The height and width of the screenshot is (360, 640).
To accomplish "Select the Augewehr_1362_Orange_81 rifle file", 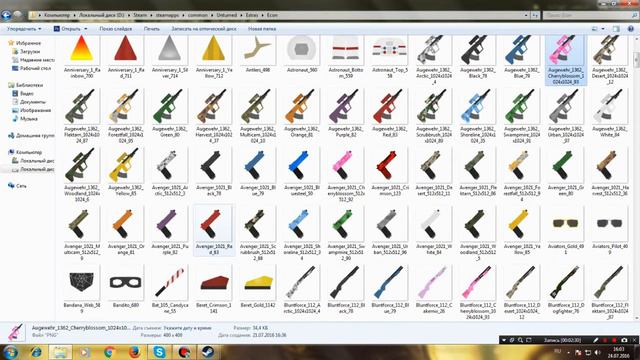I will point(302,114).
